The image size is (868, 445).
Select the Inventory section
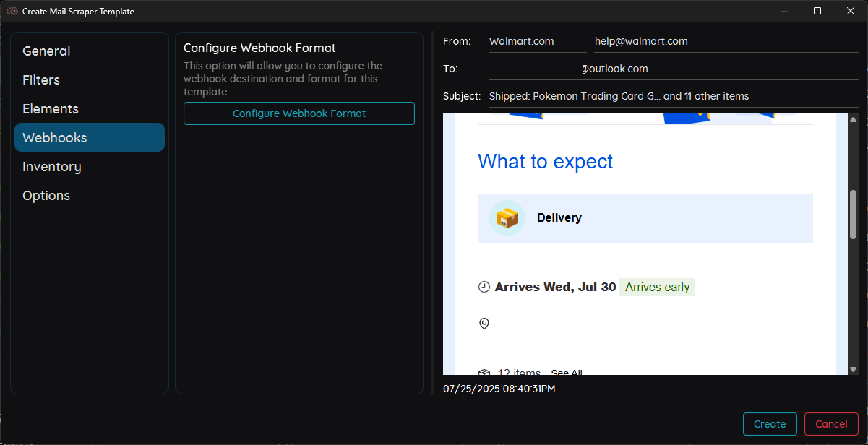point(51,166)
